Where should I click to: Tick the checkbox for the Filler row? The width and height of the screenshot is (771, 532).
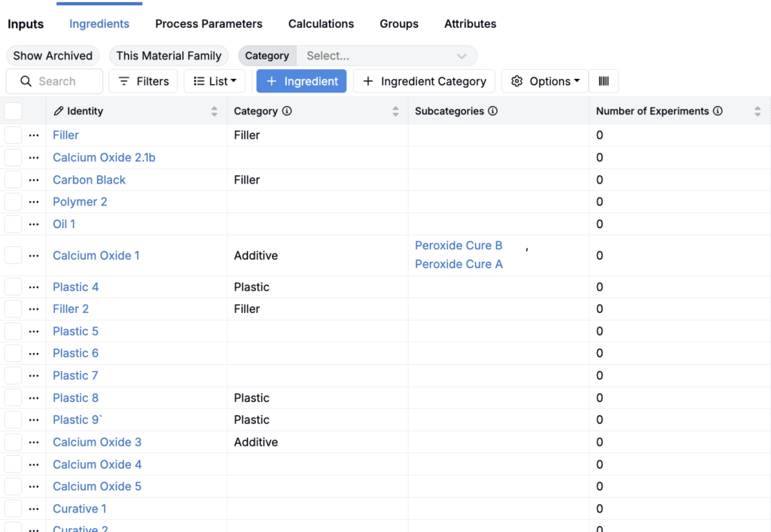(x=14, y=135)
